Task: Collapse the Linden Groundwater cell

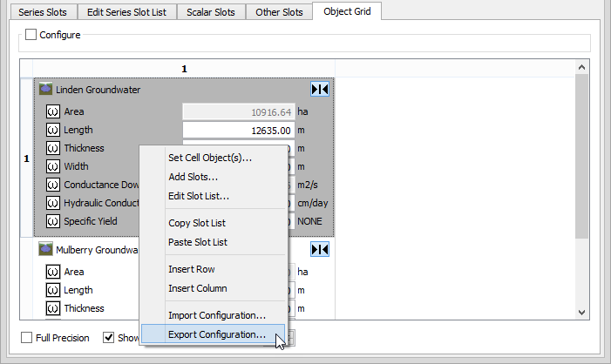Action: [x=320, y=89]
